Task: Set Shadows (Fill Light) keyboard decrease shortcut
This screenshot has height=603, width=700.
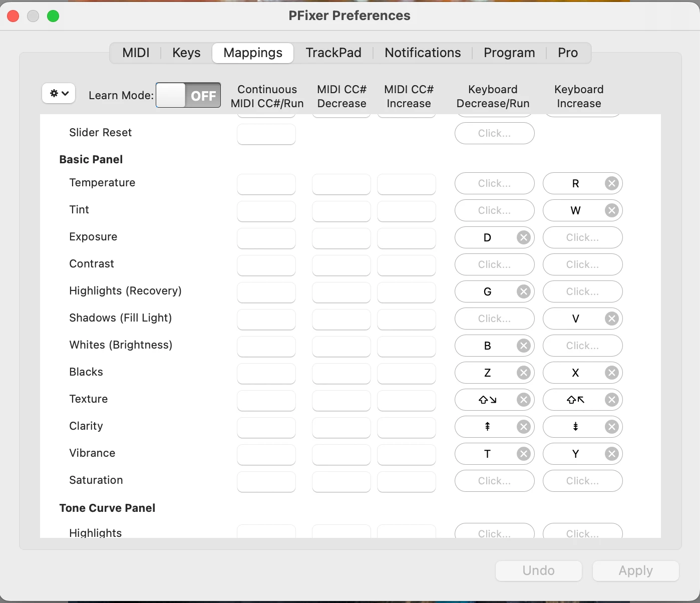Action: click(x=495, y=319)
